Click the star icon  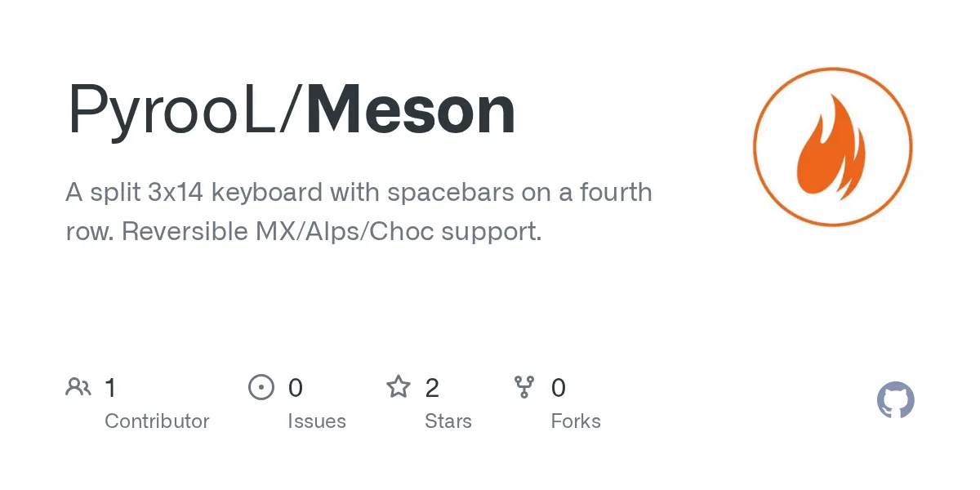click(399, 387)
